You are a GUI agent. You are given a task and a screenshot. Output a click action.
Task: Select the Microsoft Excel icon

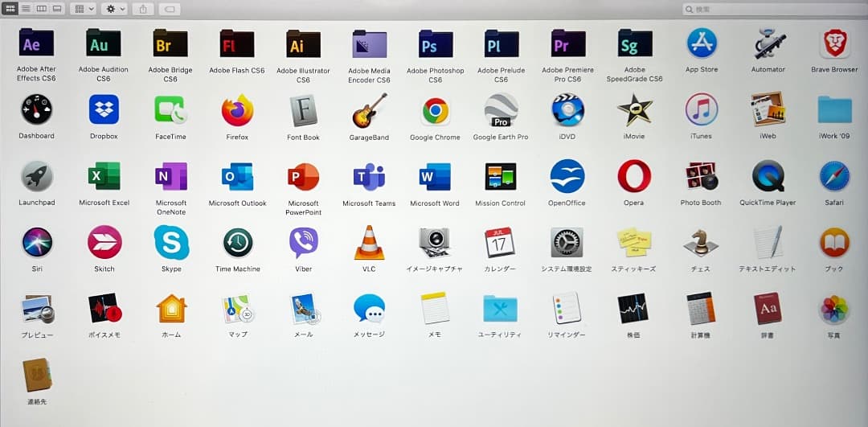pyautogui.click(x=104, y=176)
